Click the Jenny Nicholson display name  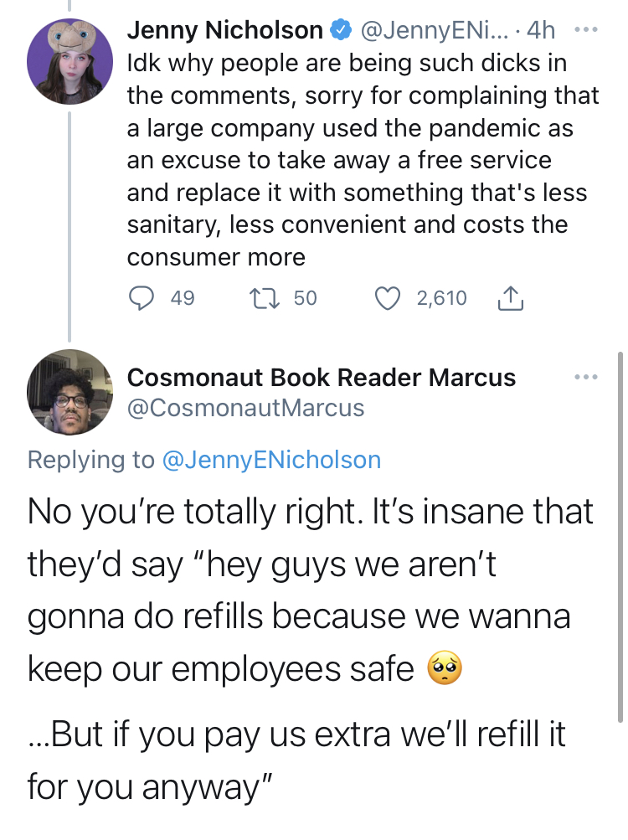tap(225, 30)
